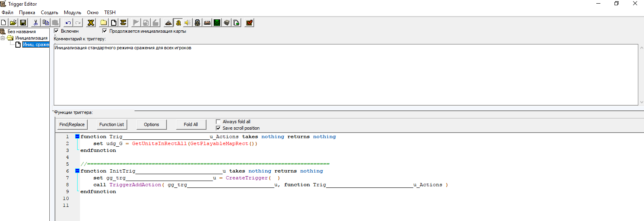The image size is (644, 221).
Task: Click the Trigger Editor 'a' icon
Action: (x=178, y=23)
